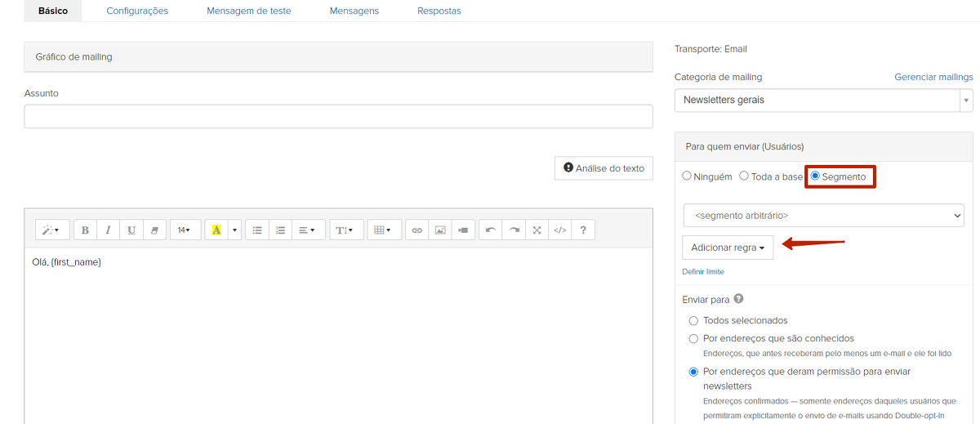Toggle italic text in the editor toolbar

[x=108, y=230]
